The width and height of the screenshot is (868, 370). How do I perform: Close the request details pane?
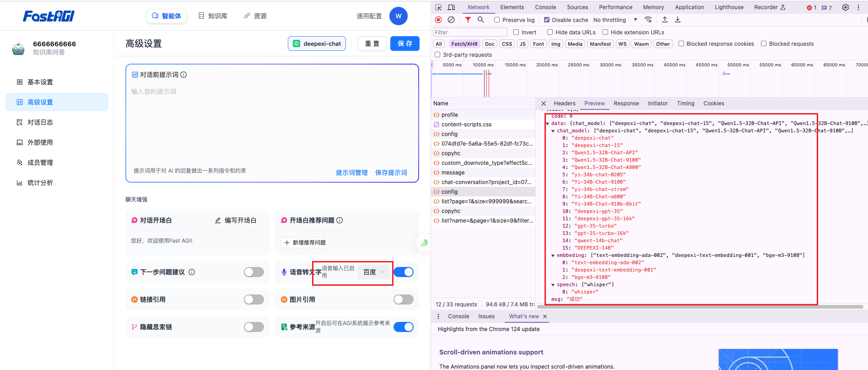click(544, 103)
